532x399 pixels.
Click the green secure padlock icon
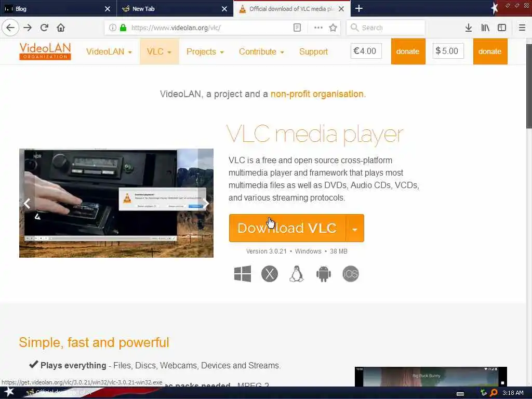[x=123, y=28]
